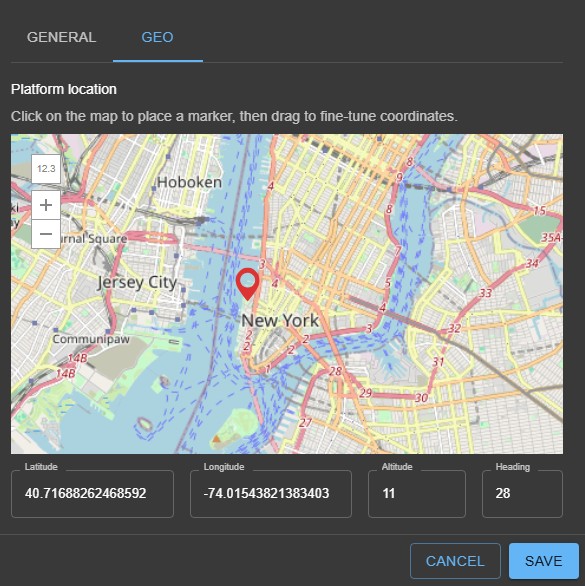Zoom in the map with plus button

46,205
